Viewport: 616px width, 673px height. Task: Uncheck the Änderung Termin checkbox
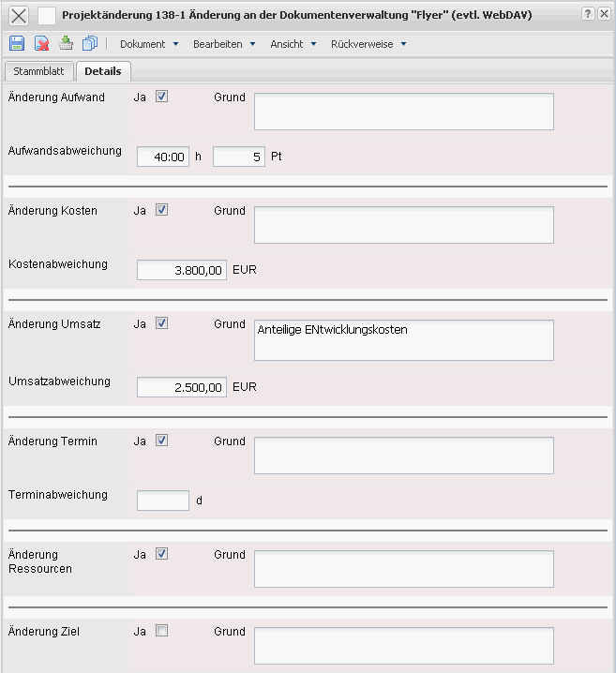point(161,441)
